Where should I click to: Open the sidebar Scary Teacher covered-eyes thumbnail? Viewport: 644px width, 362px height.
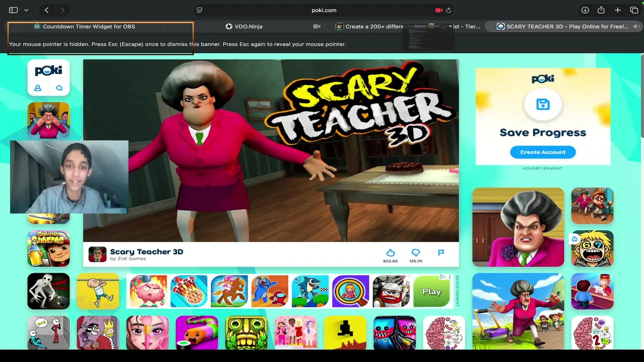point(48,120)
